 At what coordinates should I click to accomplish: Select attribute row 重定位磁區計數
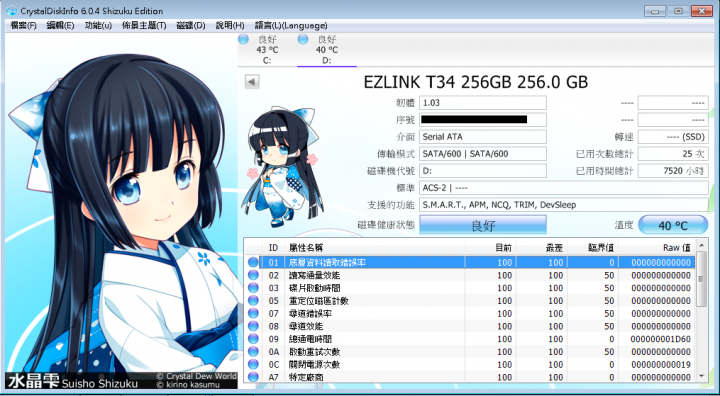click(x=470, y=300)
